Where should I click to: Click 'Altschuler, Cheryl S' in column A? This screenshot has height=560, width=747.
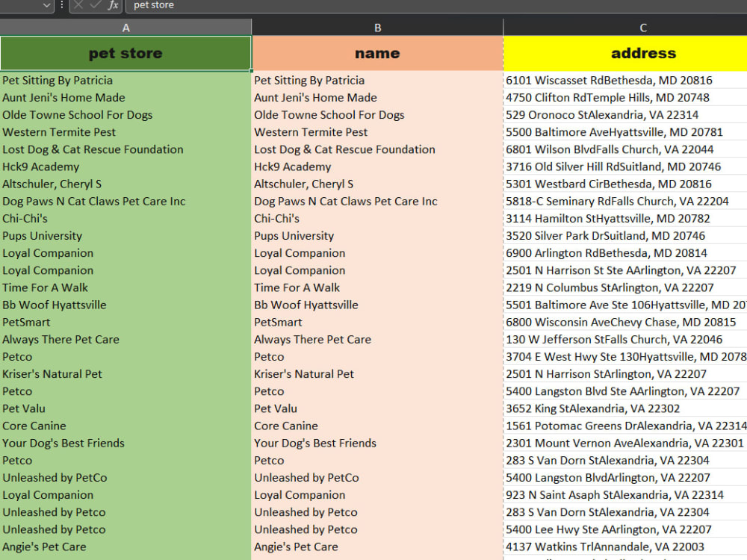coord(52,184)
